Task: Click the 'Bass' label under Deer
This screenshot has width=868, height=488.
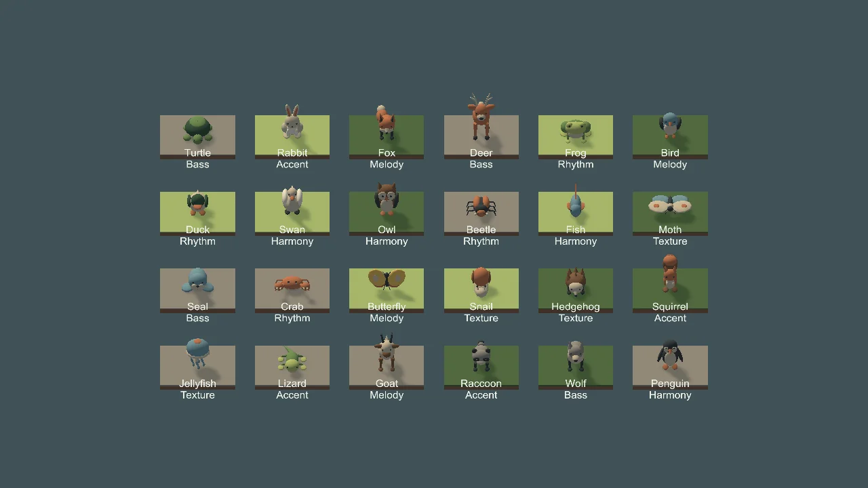Action: pos(481,165)
